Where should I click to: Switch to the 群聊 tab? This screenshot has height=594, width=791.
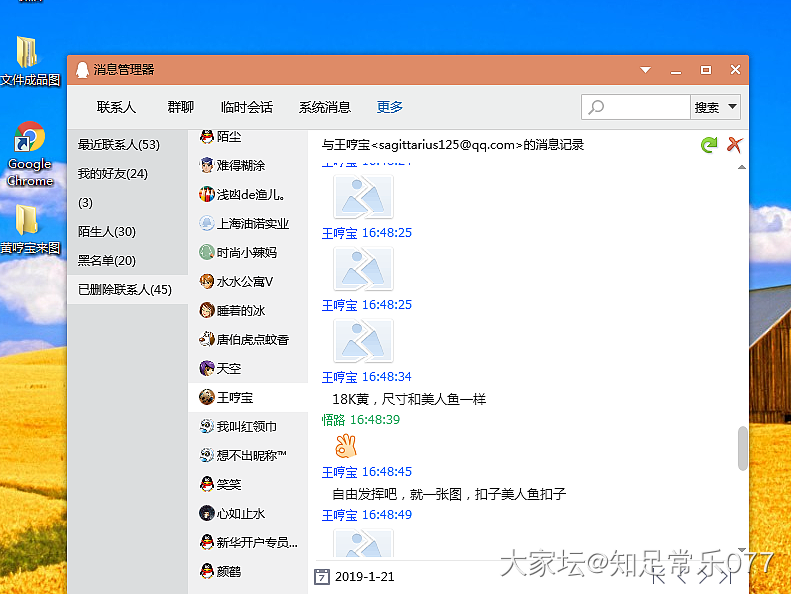(180, 107)
